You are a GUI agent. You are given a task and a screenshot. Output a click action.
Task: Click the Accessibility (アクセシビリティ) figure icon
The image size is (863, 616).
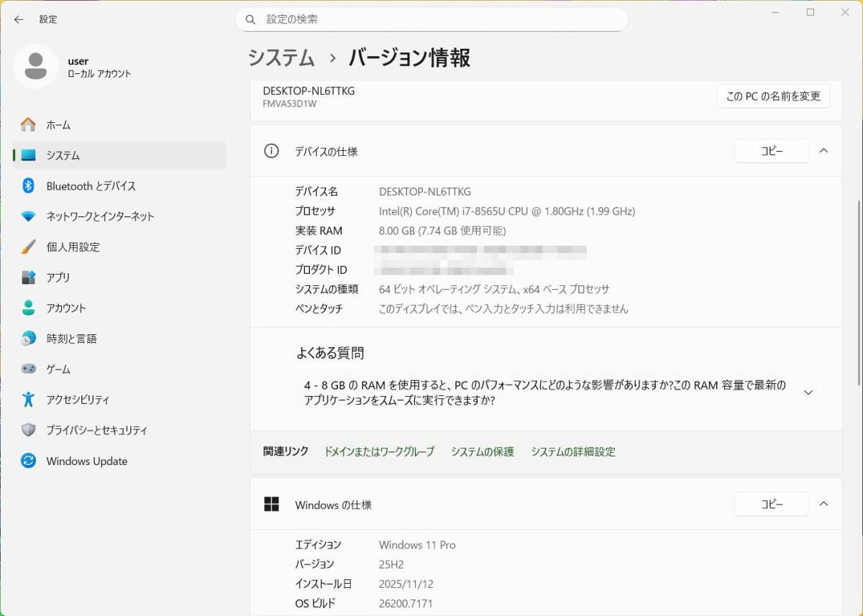[x=28, y=400]
